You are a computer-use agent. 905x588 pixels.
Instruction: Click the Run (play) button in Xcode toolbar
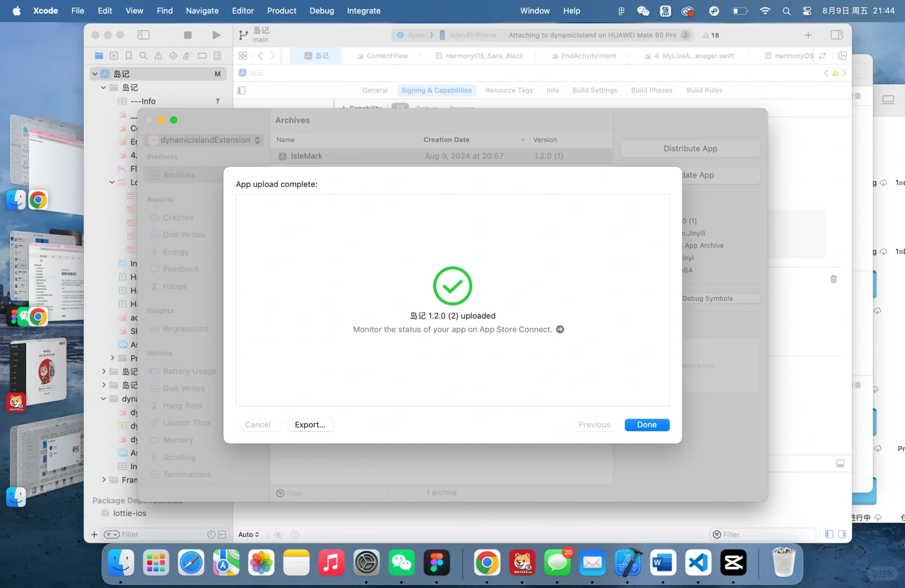click(216, 35)
